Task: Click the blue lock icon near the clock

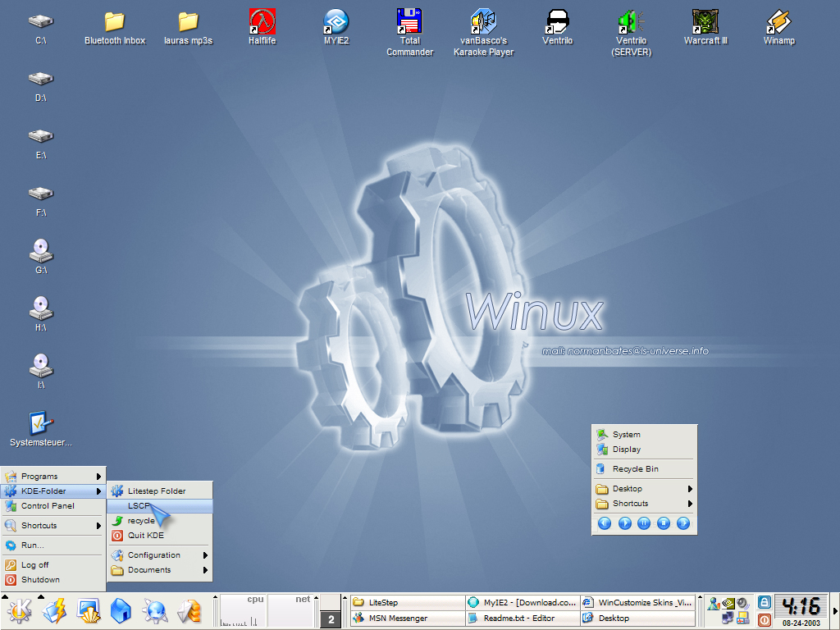Action: (764, 601)
